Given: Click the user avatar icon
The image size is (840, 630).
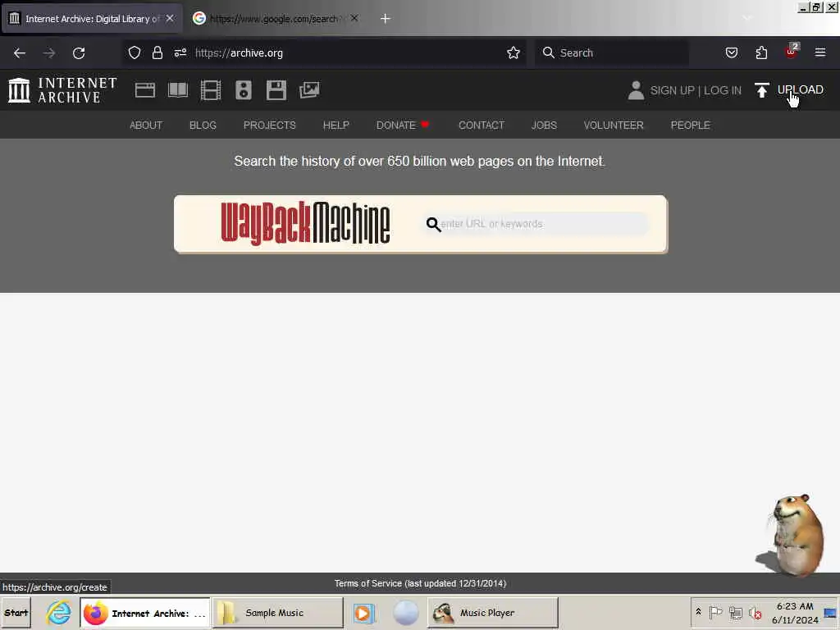Looking at the screenshot, I should pos(636,90).
